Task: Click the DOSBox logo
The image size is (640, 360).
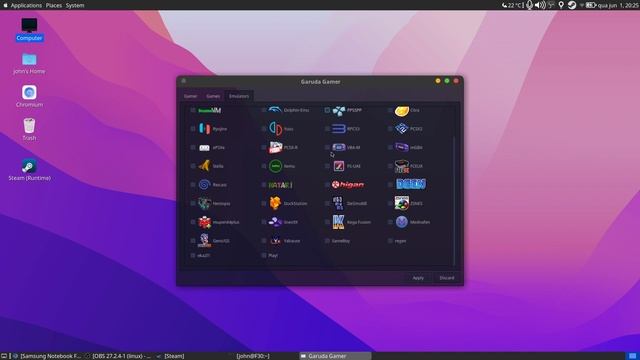Action: 411,184
